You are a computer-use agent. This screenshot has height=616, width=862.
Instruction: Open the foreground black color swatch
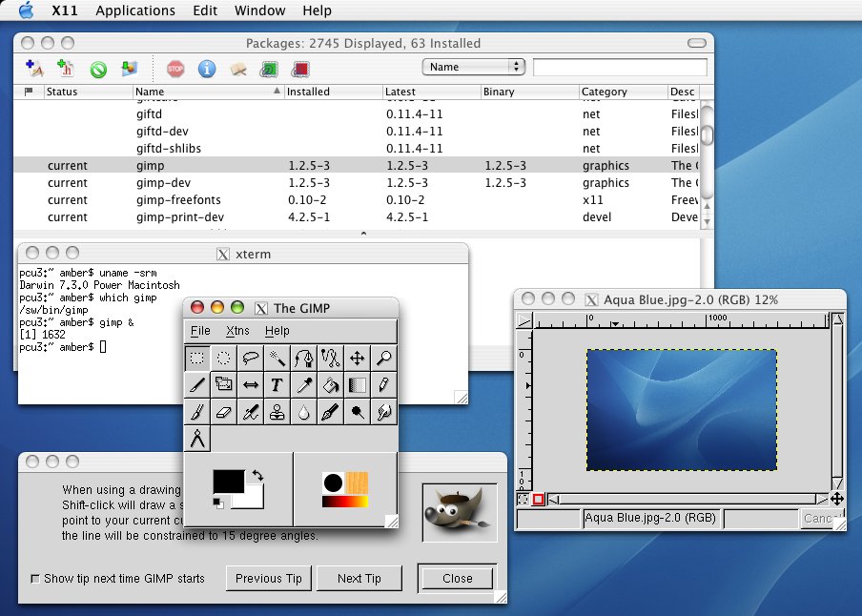click(228, 482)
